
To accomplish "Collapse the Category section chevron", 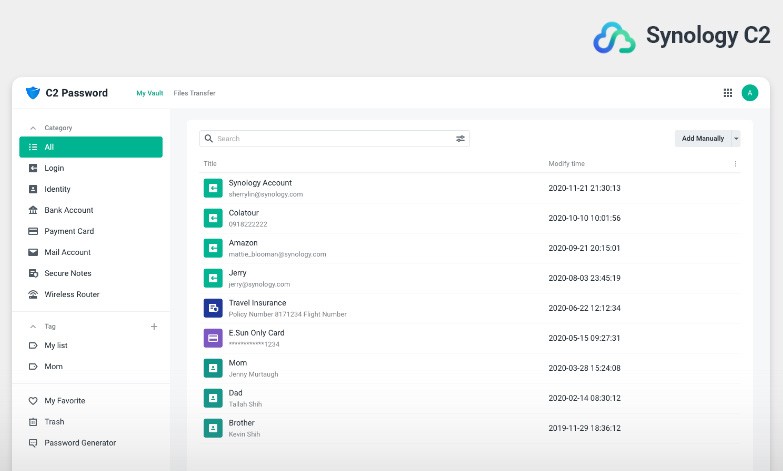I will pyautogui.click(x=33, y=128).
